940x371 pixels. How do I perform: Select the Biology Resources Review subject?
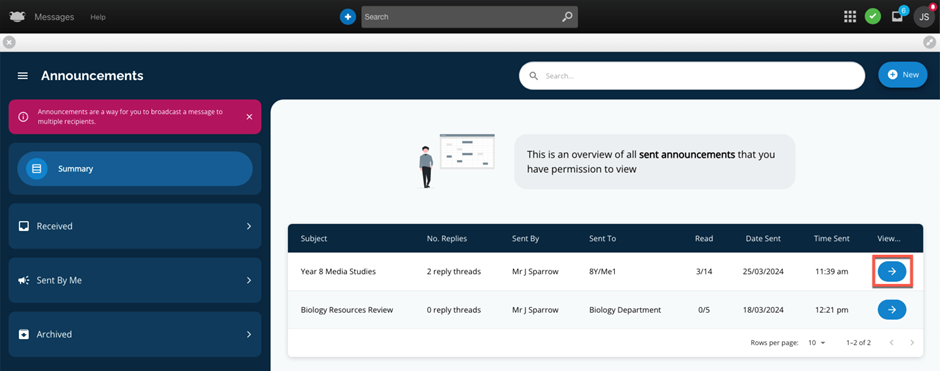pyautogui.click(x=347, y=310)
